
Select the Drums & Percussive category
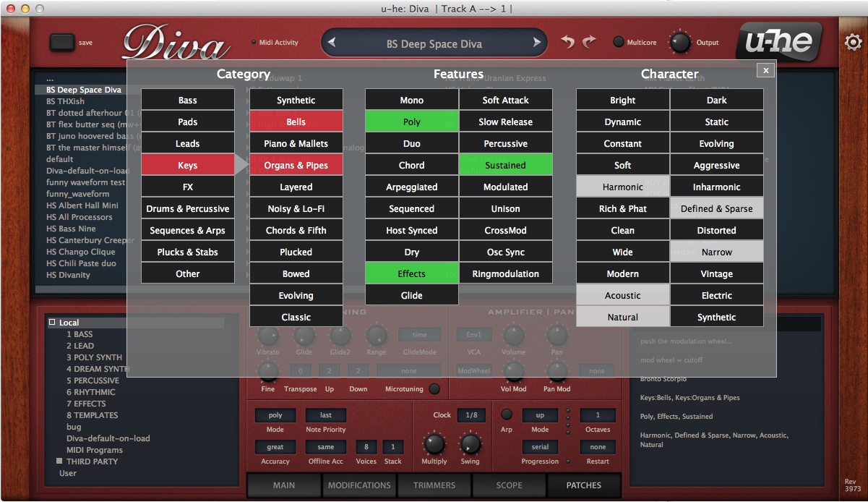click(x=188, y=208)
